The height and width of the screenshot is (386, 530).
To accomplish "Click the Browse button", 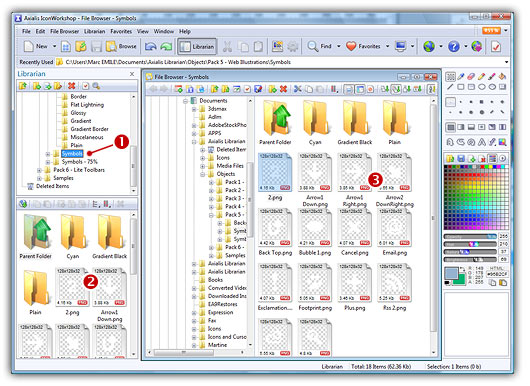I will 121,46.
